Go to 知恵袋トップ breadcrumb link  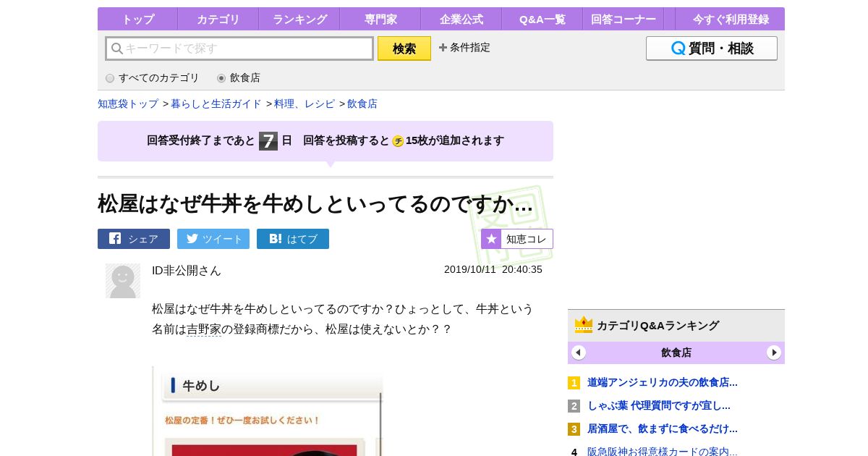point(128,104)
